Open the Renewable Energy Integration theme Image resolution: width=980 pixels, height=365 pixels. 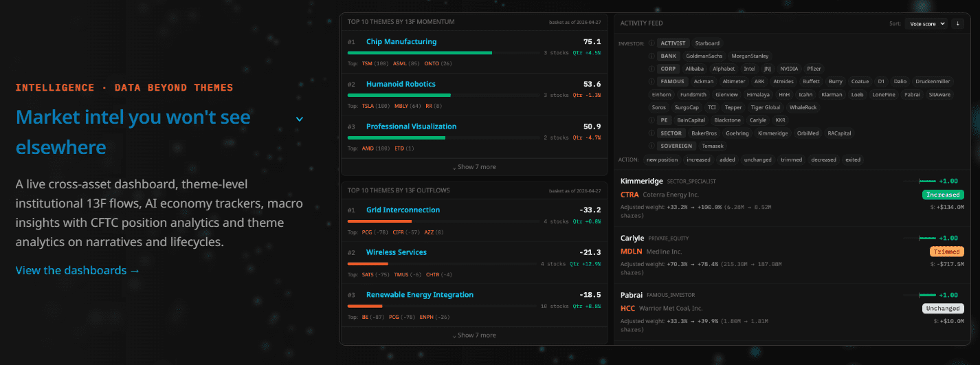tap(420, 295)
